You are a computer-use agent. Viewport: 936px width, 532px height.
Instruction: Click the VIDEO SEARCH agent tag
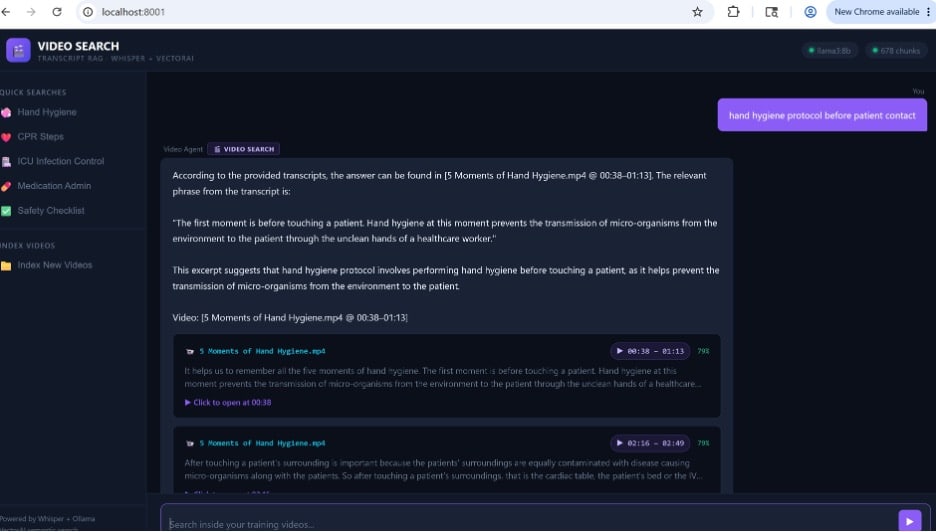pyautogui.click(x=244, y=149)
